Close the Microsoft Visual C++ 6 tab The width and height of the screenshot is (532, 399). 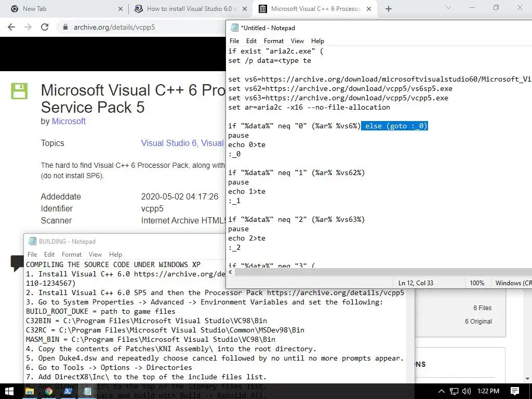[x=369, y=9]
